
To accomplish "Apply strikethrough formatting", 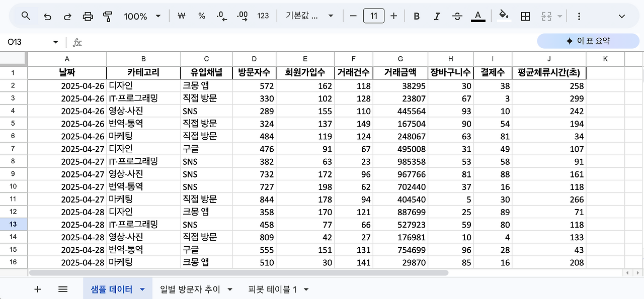I will (457, 16).
